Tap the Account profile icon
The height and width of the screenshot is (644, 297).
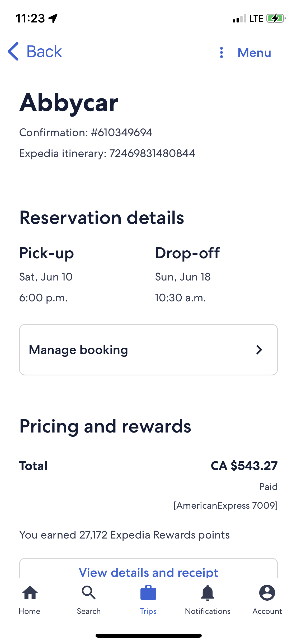[267, 593]
